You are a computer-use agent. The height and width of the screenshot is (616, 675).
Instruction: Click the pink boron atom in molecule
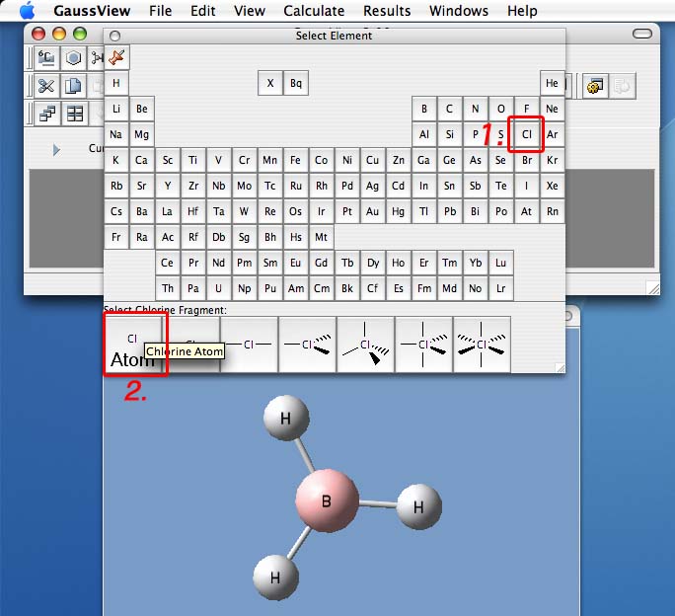pos(327,500)
